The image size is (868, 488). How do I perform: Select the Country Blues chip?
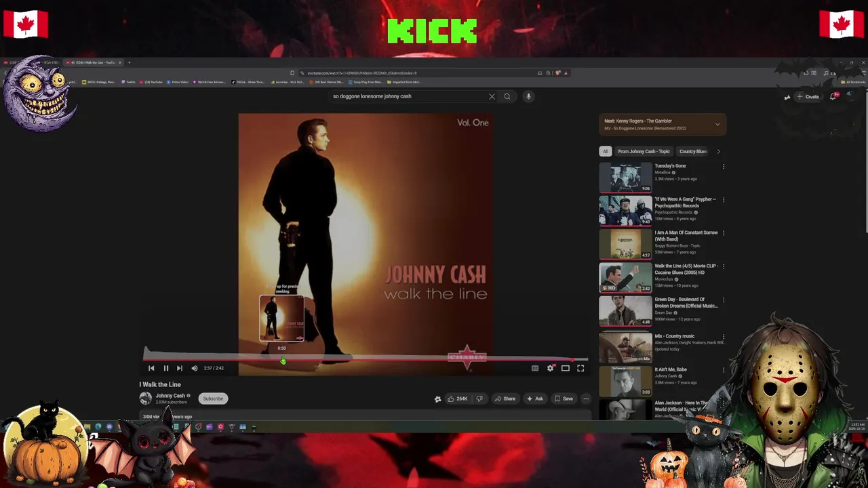point(693,151)
